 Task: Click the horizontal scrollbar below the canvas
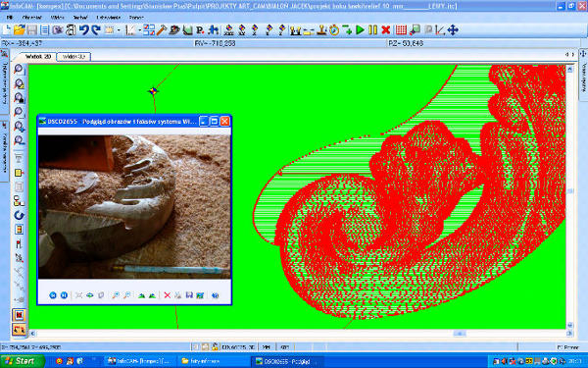(300, 333)
